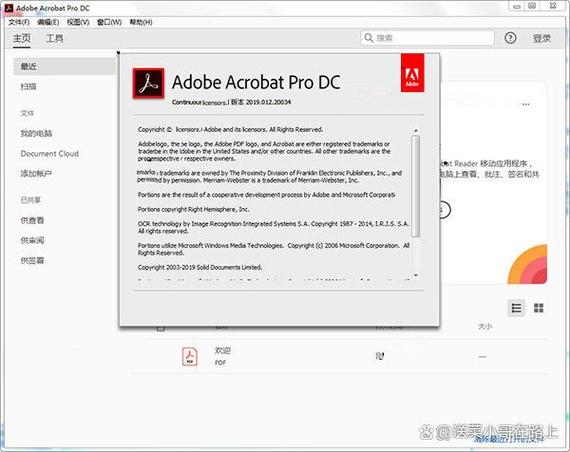Open Document Cloud in the sidebar
Screen dimensions: 570x452
(50, 153)
